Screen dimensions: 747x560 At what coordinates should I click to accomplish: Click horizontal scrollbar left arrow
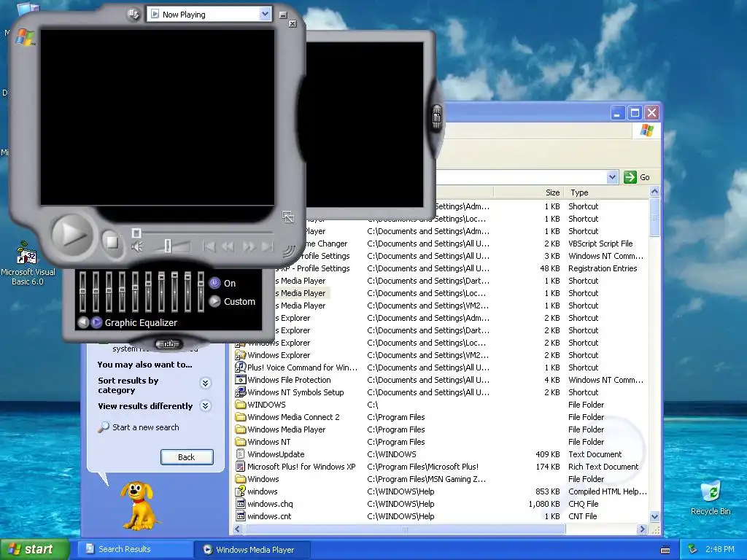[x=237, y=529]
